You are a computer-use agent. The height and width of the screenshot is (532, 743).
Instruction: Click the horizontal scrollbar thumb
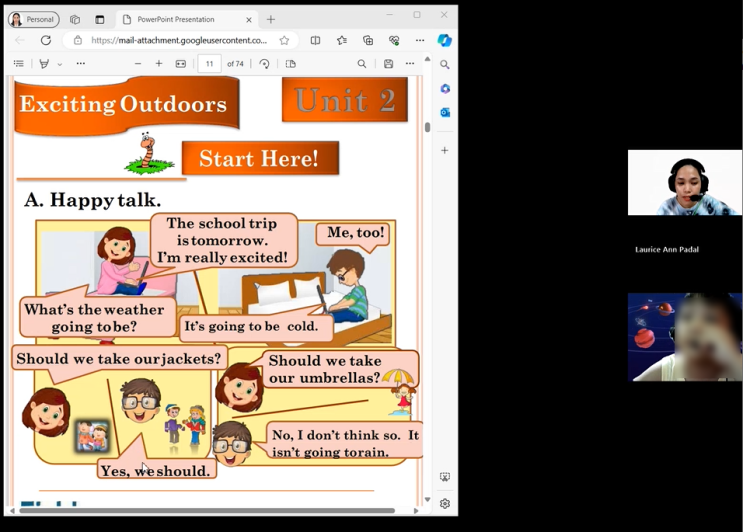click(207, 511)
